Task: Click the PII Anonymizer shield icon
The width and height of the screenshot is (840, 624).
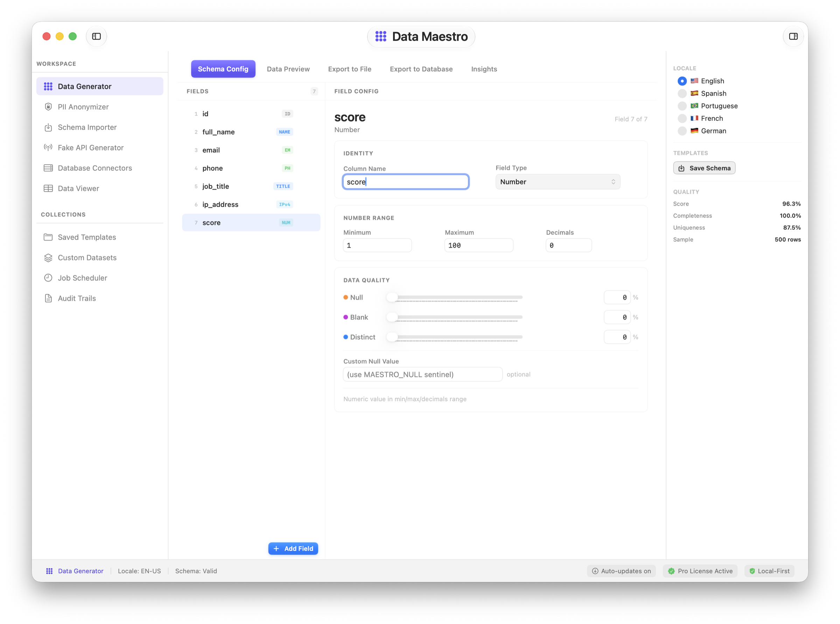Action: pyautogui.click(x=48, y=107)
